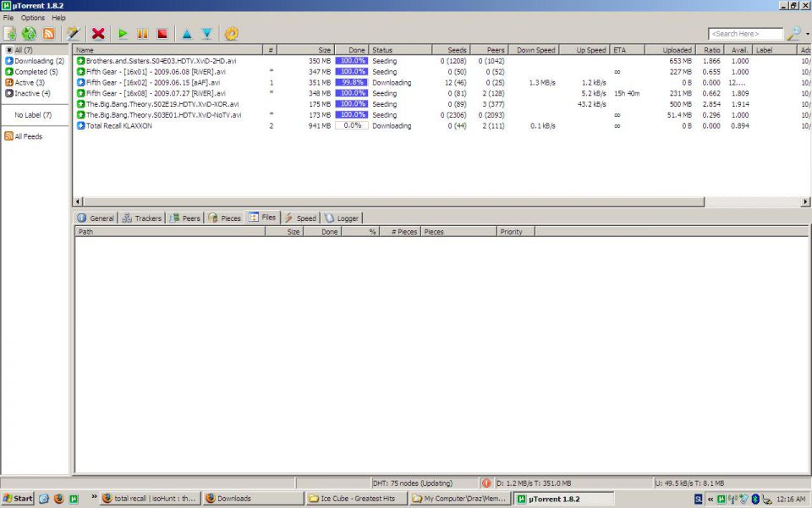
Task: Sort torrents by the Status column header
Action: pyautogui.click(x=401, y=50)
